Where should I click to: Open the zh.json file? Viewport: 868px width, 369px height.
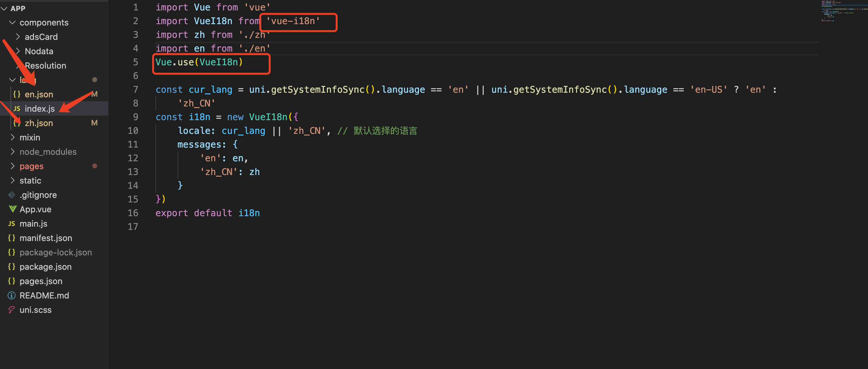coord(39,123)
